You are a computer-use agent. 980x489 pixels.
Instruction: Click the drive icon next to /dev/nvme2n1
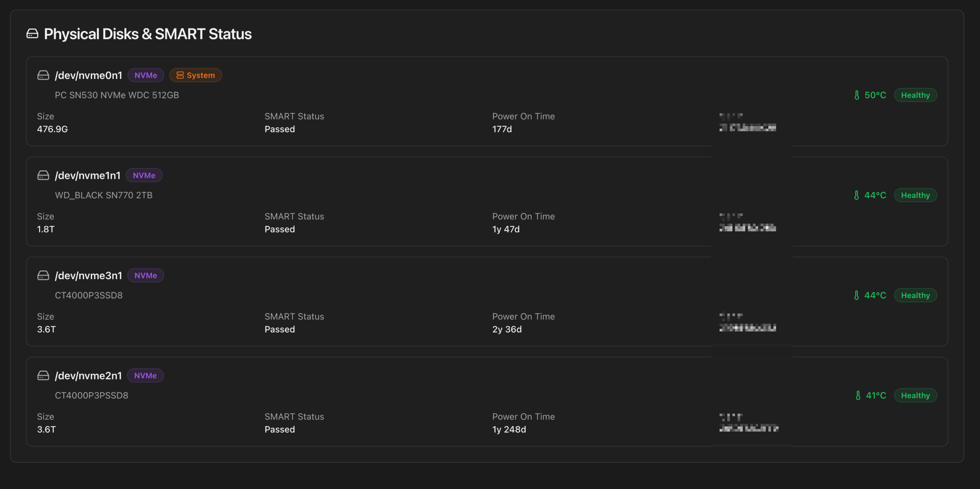[x=43, y=376]
